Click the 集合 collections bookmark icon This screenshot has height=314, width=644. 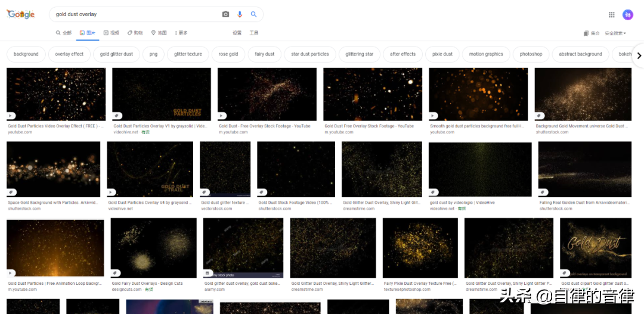coord(592,33)
